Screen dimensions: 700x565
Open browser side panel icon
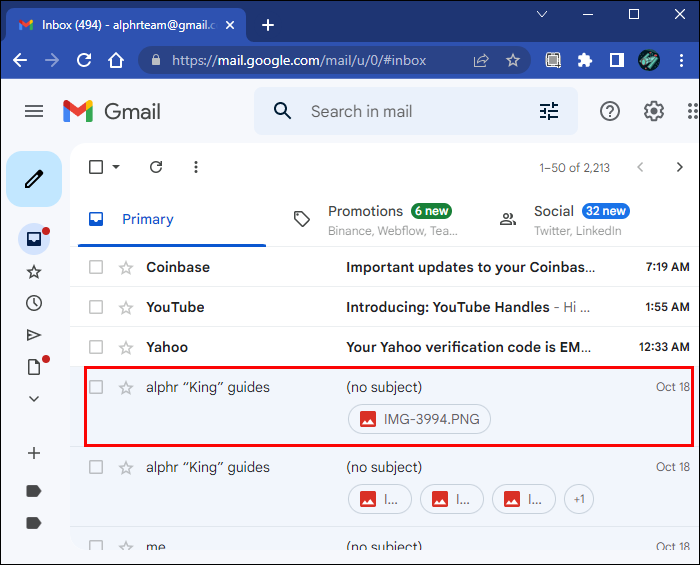[617, 60]
